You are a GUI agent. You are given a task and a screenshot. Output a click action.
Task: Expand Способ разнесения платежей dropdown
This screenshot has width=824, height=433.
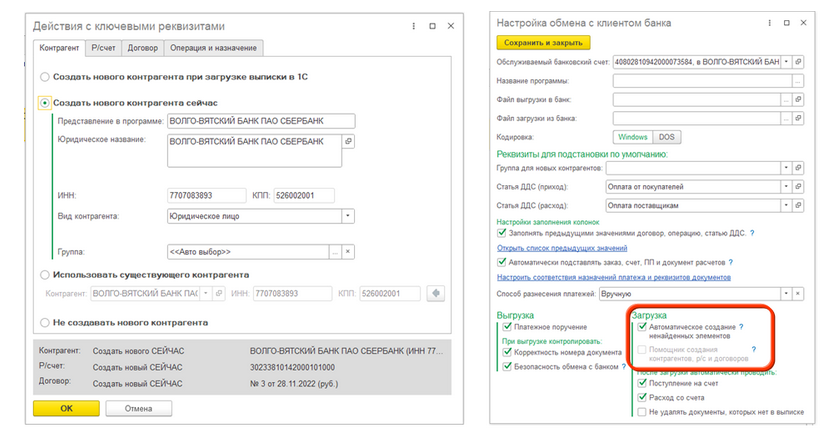click(x=786, y=294)
